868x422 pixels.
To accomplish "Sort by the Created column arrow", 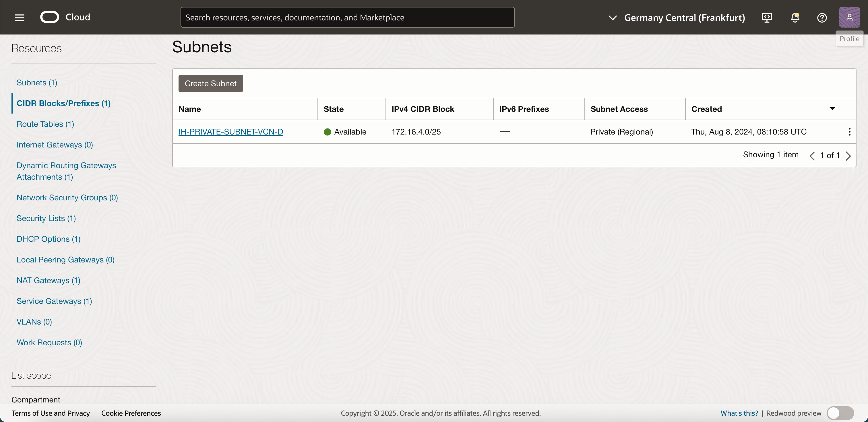I will point(832,109).
